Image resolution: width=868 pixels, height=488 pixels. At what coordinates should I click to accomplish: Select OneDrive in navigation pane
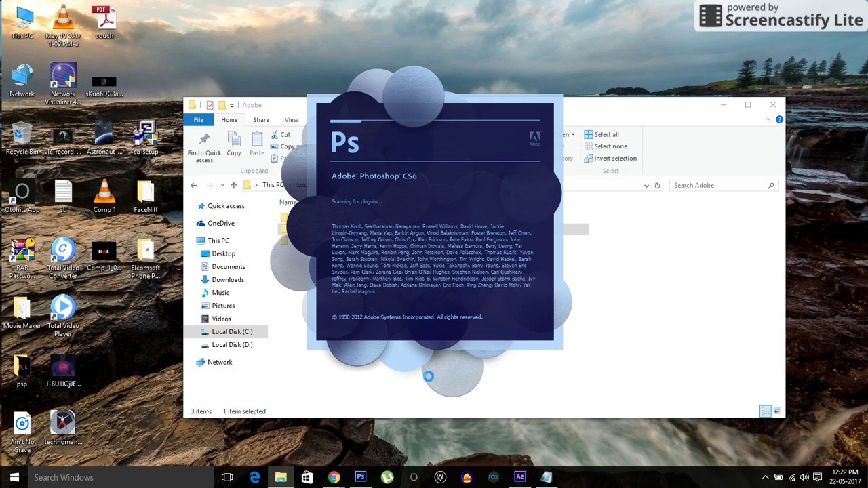221,223
